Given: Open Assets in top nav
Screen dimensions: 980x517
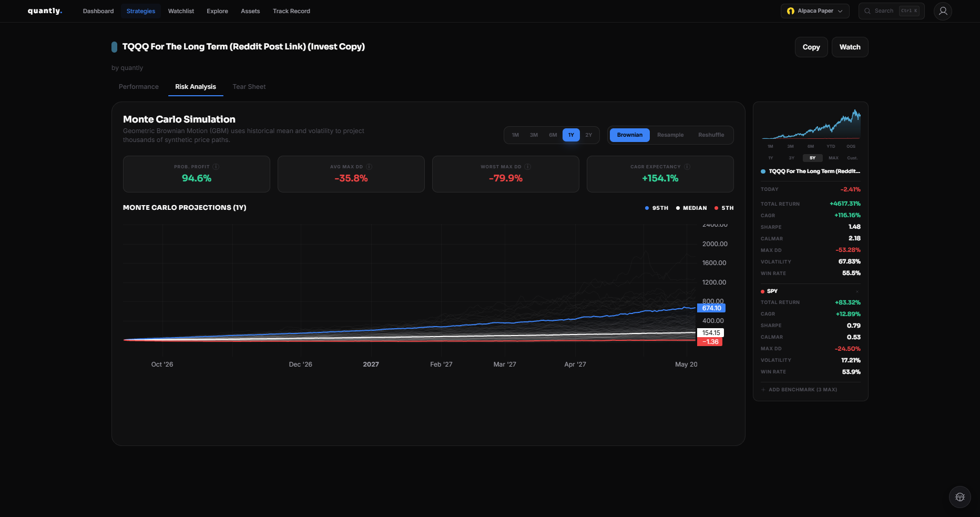Looking at the screenshot, I should pyautogui.click(x=250, y=11).
